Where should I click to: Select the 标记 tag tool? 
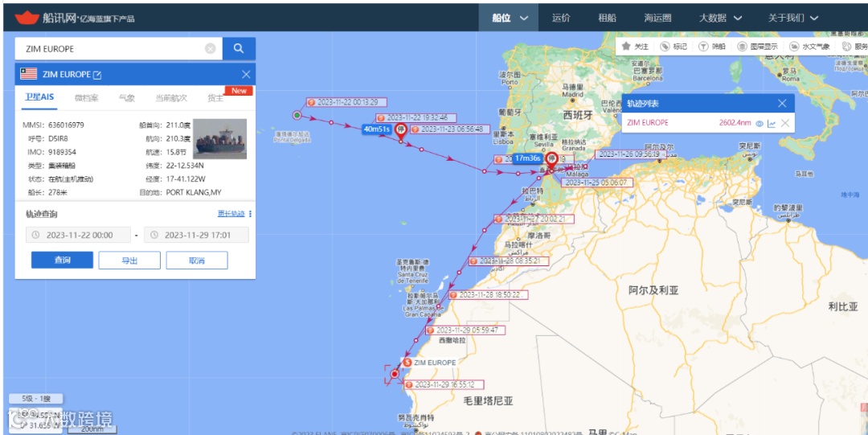point(674,47)
